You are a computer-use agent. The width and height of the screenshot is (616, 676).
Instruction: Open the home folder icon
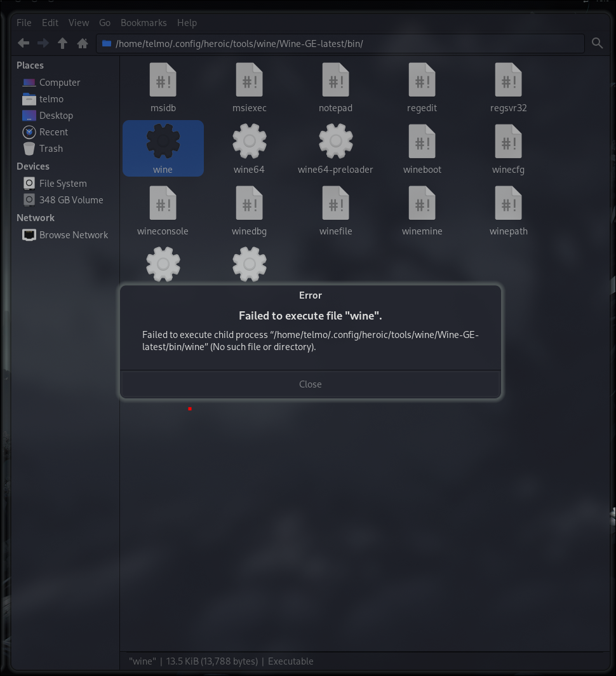click(x=83, y=43)
